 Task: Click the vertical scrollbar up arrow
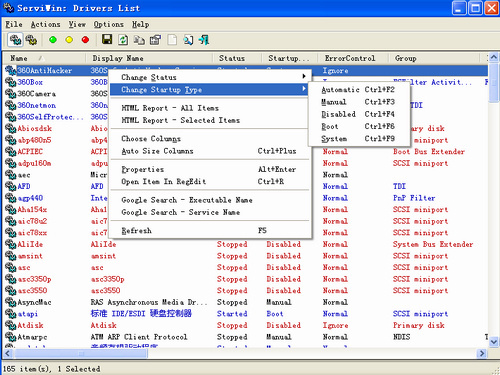click(x=494, y=57)
